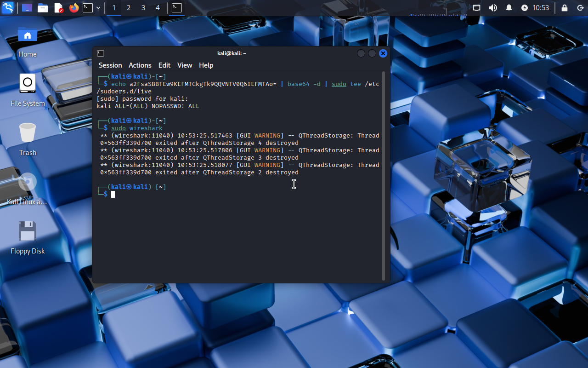
Task: Open the network connection tray icon
Action: tap(477, 8)
